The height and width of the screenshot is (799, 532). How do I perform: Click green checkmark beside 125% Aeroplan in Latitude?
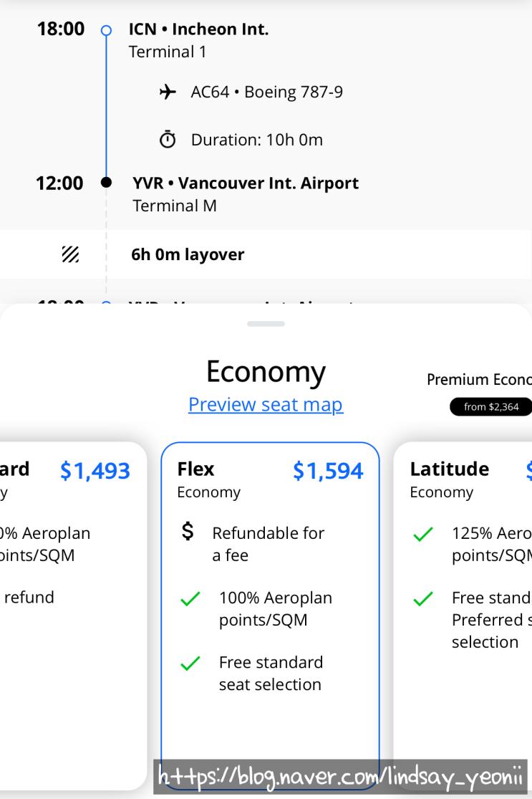tap(423, 535)
